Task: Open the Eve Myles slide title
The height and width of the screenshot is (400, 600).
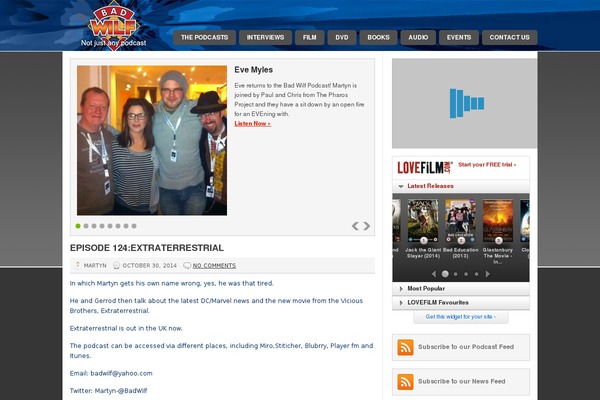Action: coord(253,70)
